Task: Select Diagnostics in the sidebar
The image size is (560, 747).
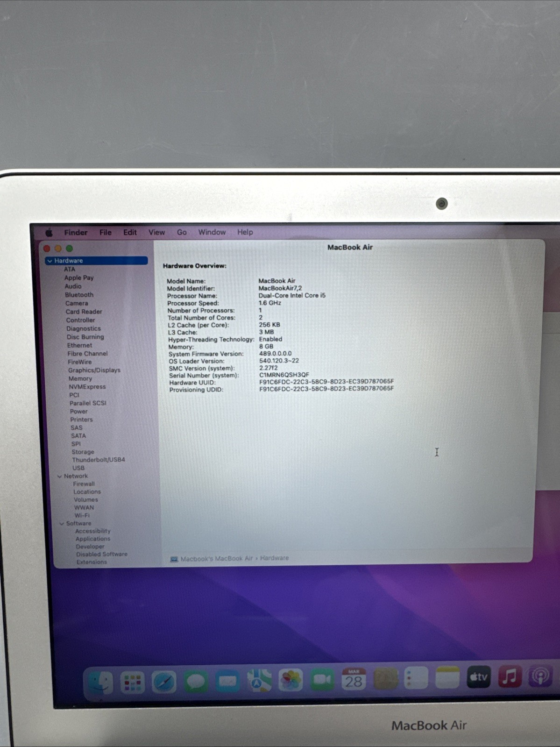Action: pos(84,328)
